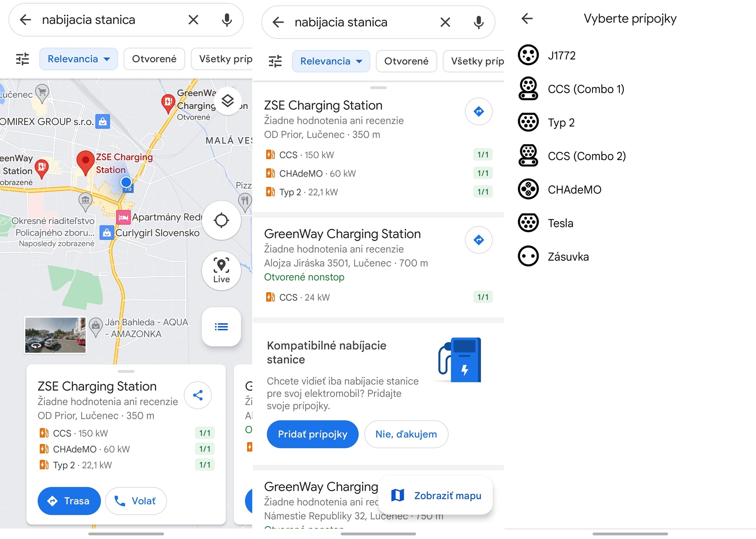Tap back arrow in middle screen search bar
This screenshot has height=539, width=756.
click(278, 22)
